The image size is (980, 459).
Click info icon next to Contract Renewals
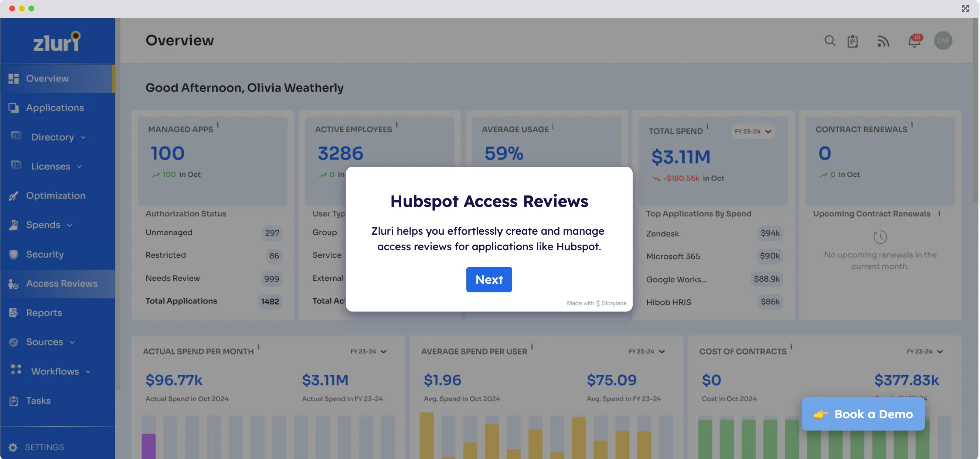pyautogui.click(x=912, y=125)
